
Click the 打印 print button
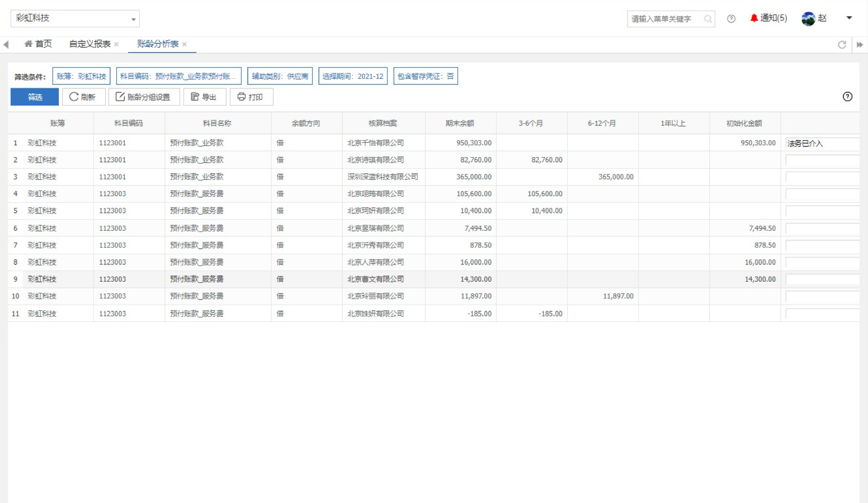click(251, 97)
